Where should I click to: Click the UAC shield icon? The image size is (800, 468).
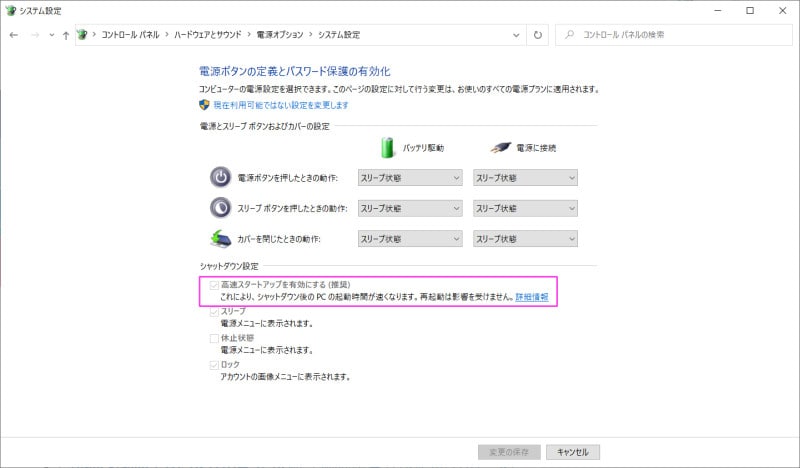click(204, 105)
